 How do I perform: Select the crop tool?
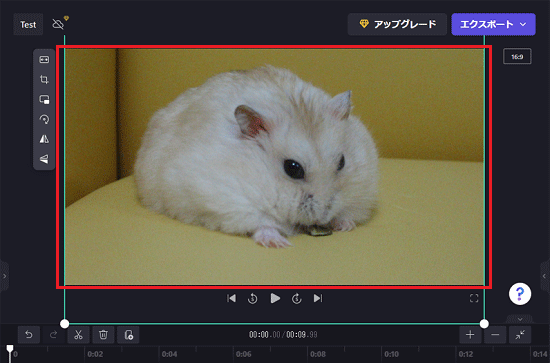point(44,80)
